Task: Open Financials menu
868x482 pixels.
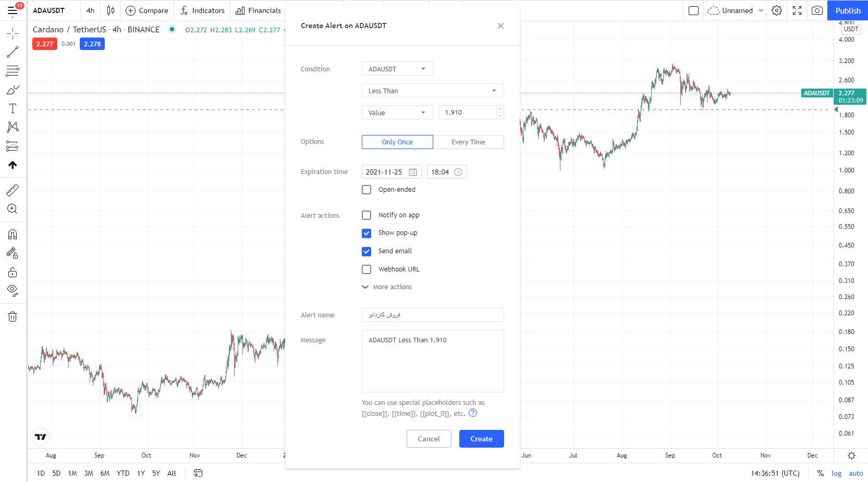Action: pos(258,10)
